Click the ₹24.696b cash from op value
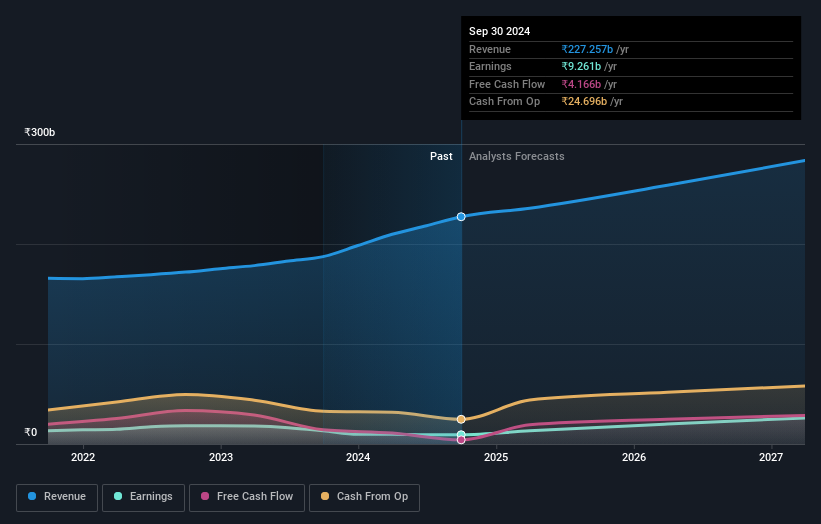 click(x=584, y=102)
